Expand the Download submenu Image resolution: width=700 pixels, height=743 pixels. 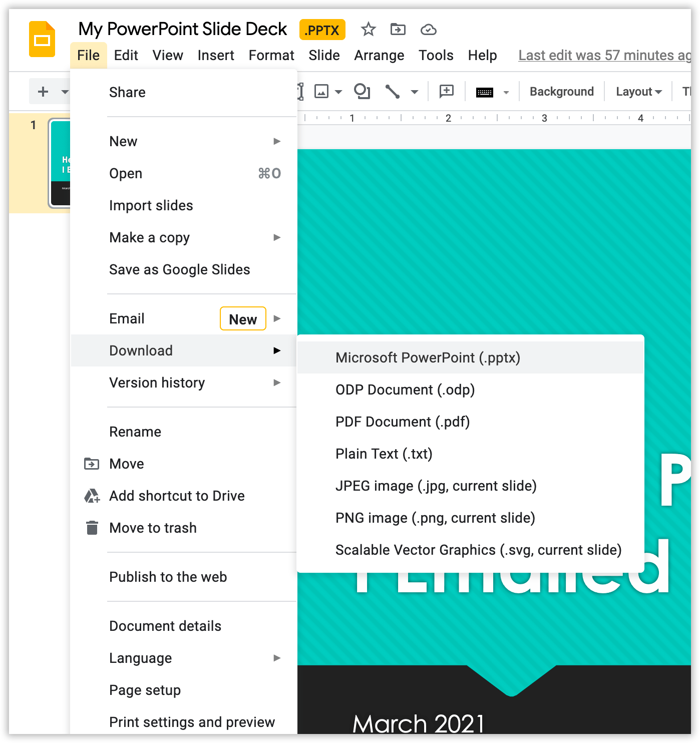point(184,350)
